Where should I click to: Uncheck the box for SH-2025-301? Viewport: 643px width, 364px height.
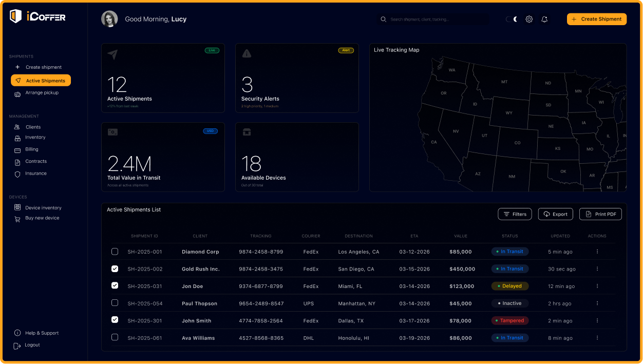pos(115,320)
